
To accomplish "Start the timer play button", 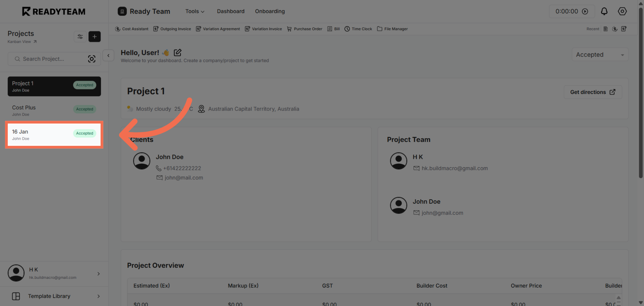I will click(585, 11).
